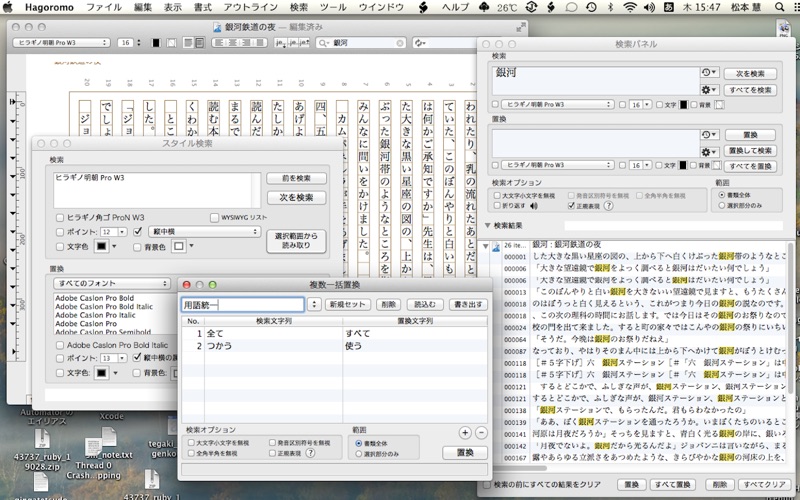Toggle 折り返す checkbox in the 検索パネル

(x=497, y=206)
